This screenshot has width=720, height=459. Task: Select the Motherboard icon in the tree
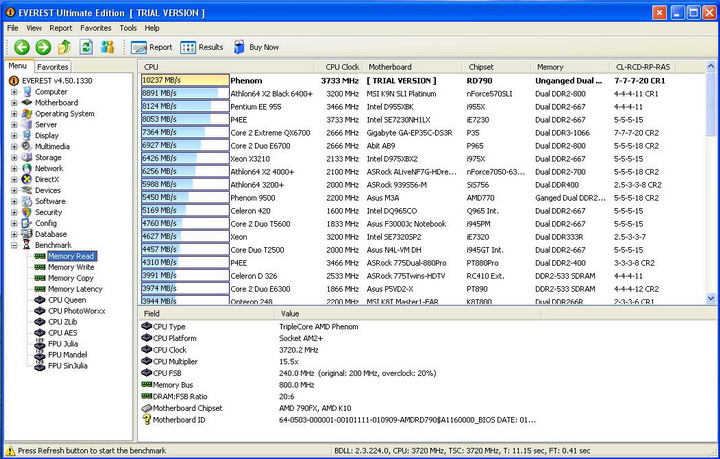[x=27, y=102]
